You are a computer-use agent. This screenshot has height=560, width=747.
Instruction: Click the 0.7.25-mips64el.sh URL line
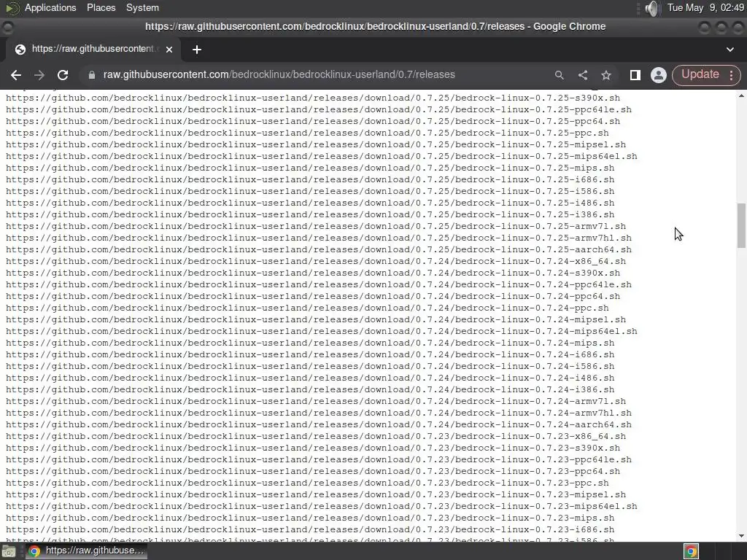(x=322, y=156)
